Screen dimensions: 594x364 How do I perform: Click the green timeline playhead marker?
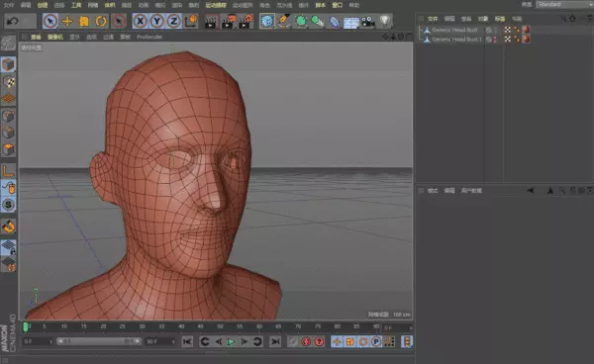click(26, 327)
